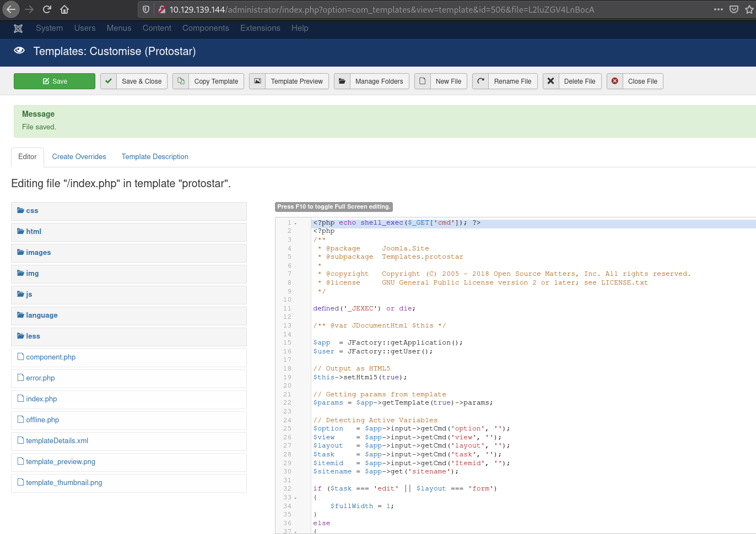Click Close File button
Screen dimensions: 756x534
click(635, 81)
